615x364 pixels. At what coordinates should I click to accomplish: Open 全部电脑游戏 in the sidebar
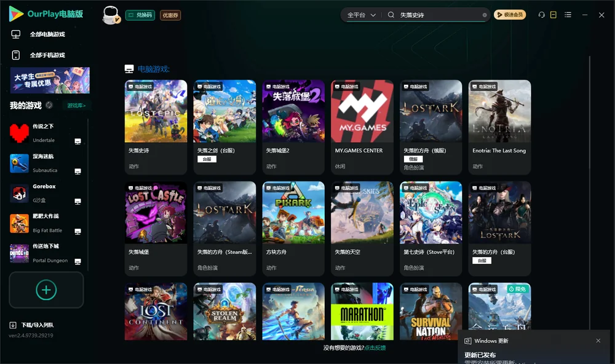click(47, 34)
